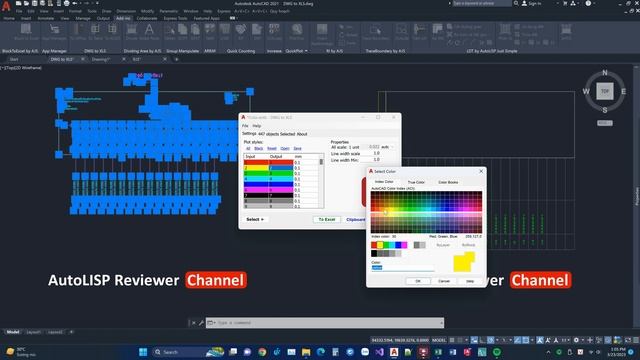The width and height of the screenshot is (640, 360).
Task: Click the blue output color cell in row 2
Action: (280, 168)
